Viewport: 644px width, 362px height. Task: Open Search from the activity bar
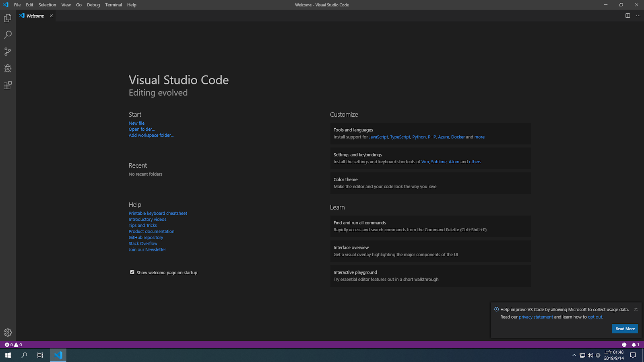coord(7,35)
